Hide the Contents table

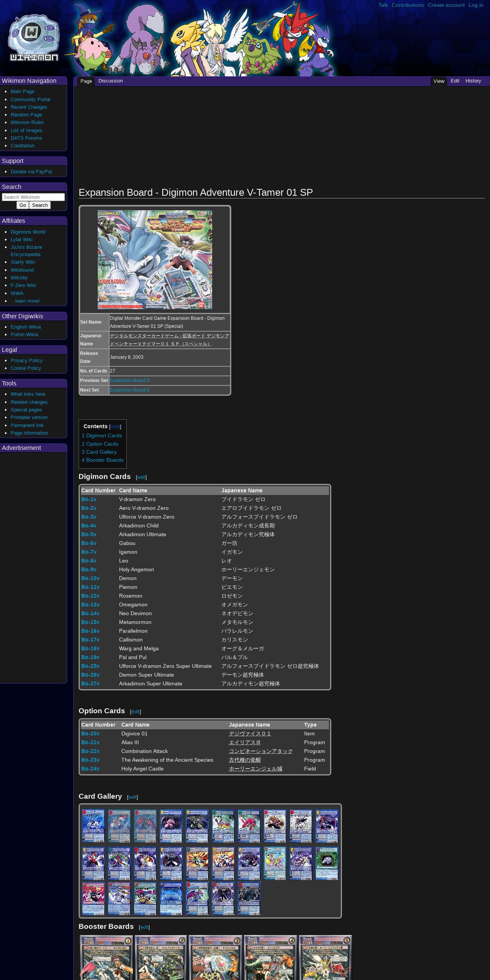point(115,427)
